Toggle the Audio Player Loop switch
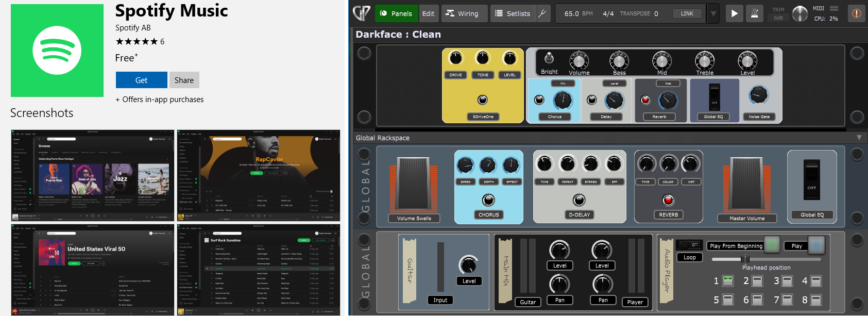This screenshot has height=316, width=868. [x=689, y=245]
